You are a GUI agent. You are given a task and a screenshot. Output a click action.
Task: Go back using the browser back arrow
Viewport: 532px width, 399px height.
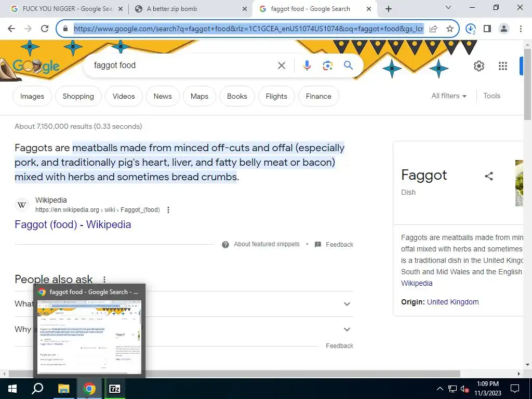(11, 29)
